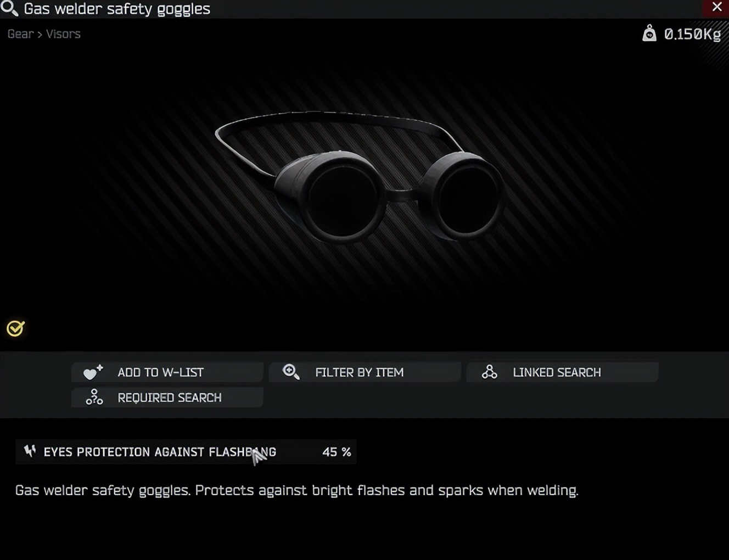Click the 0.150Kg weight label
This screenshot has height=560, width=729.
pos(692,34)
